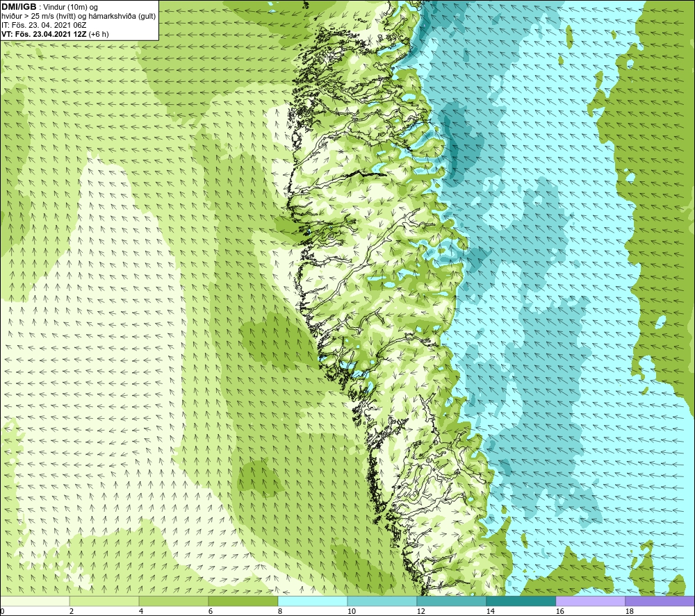Image resolution: width=695 pixels, height=616 pixels.
Task: Click the '18' scale label
Action: [x=629, y=612]
